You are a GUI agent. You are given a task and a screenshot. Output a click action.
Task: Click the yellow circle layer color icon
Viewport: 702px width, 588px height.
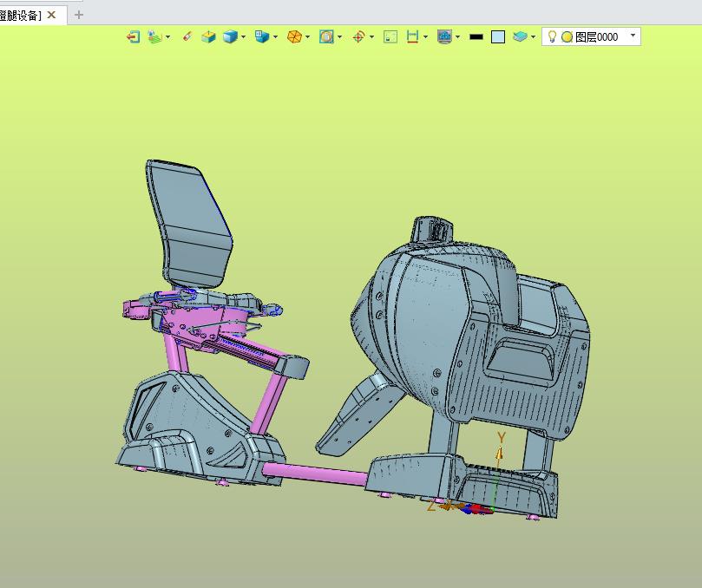click(567, 36)
